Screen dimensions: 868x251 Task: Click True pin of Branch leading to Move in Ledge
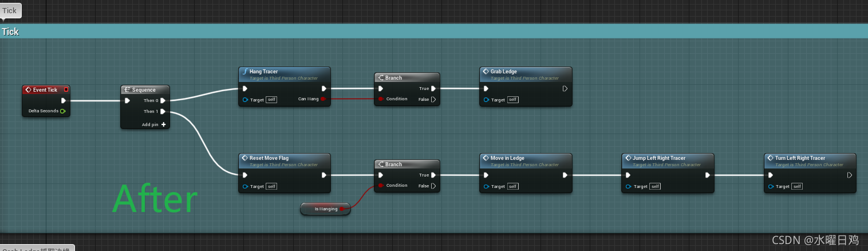pos(433,175)
